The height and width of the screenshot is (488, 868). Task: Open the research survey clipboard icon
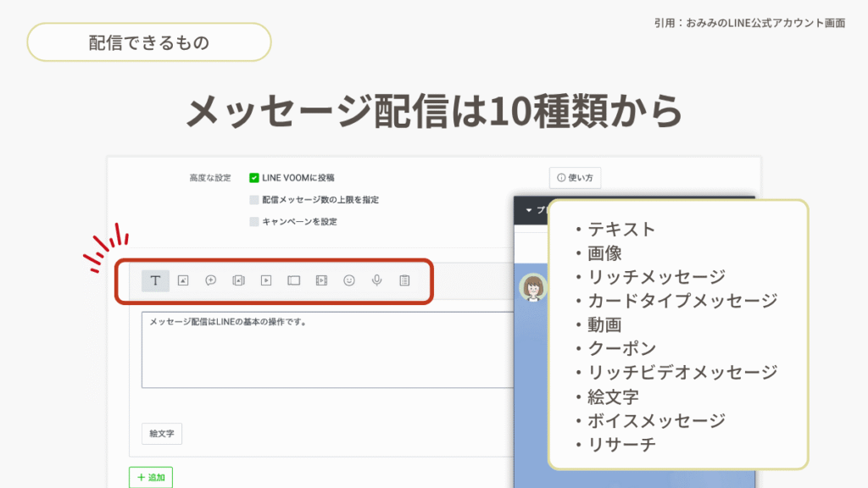404,280
